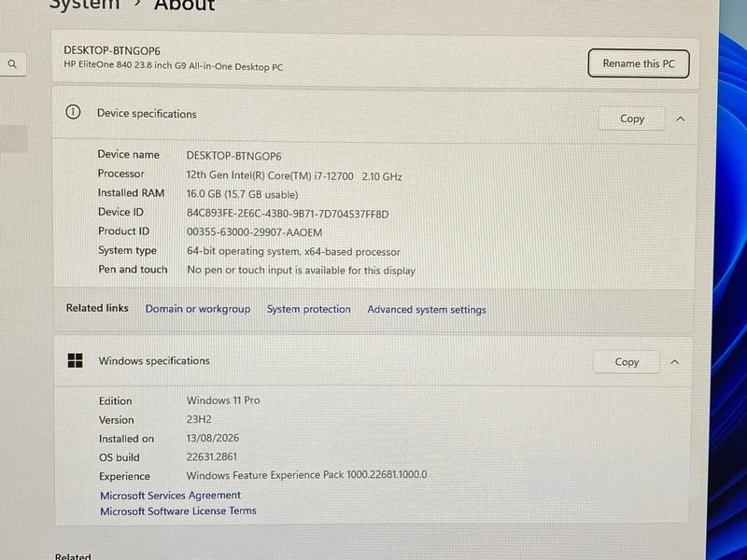This screenshot has height=560, width=747.
Task: Copy the Windows specifications
Action: [627, 362]
